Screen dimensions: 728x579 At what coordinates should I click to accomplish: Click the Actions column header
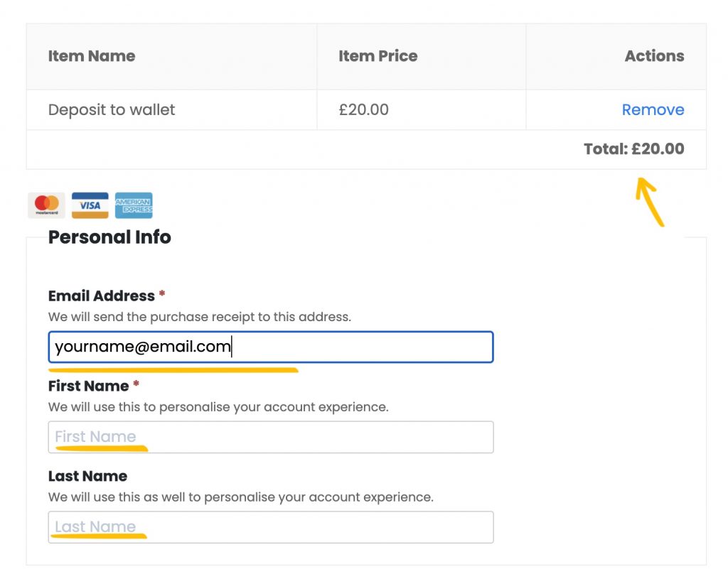pos(654,56)
